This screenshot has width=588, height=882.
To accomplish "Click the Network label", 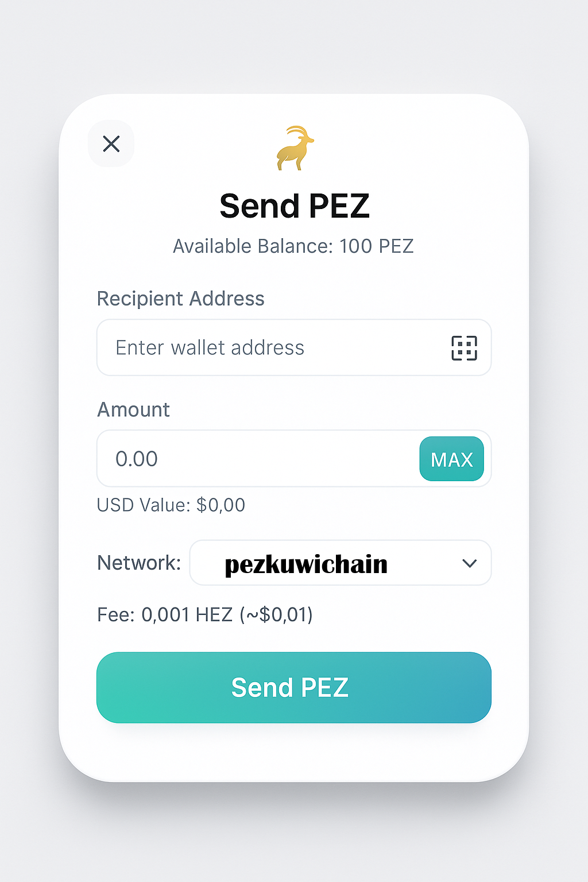I will tap(139, 563).
